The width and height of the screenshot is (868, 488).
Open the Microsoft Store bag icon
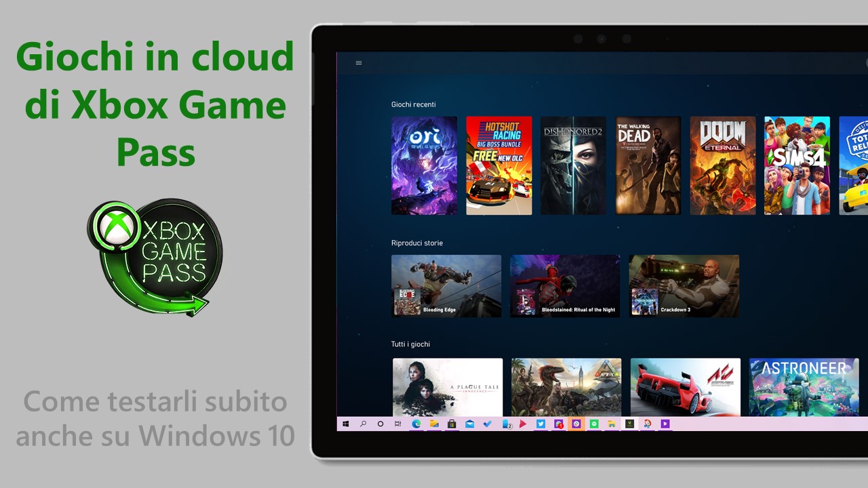452,424
